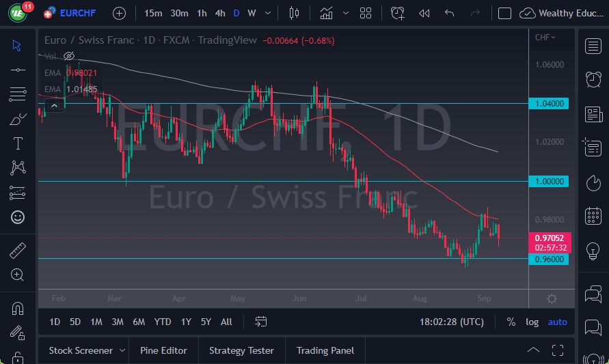Switch to 15m timeframe
The image size is (609, 364).
(153, 13)
